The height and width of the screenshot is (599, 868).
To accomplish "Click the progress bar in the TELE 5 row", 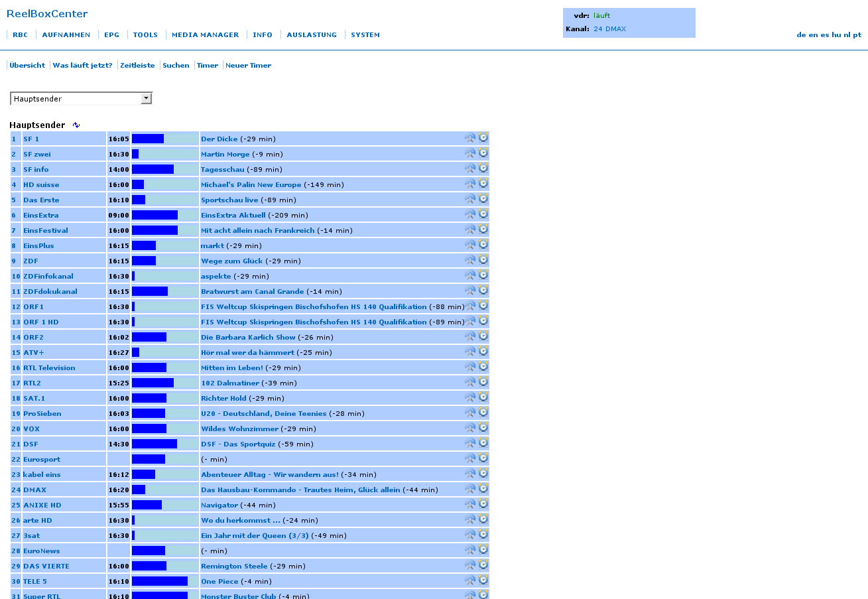I will pyautogui.click(x=165, y=581).
